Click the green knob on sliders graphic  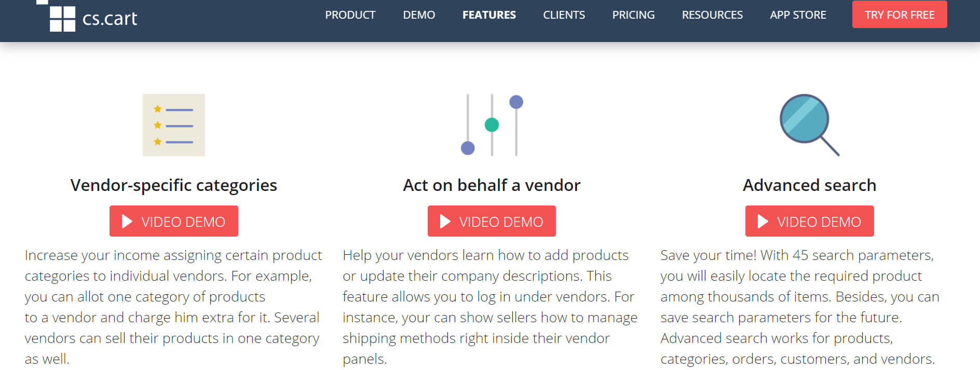492,125
